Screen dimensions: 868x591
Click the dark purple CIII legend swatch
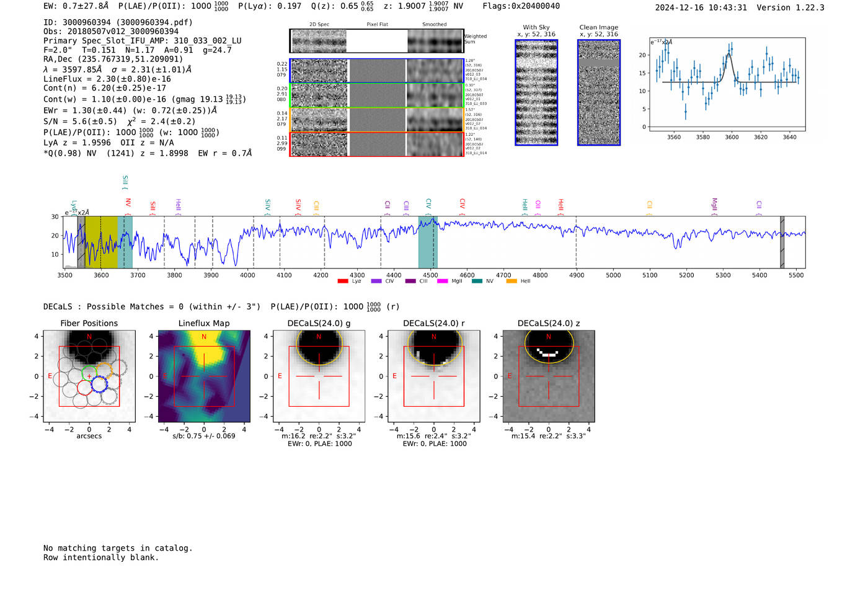[410, 282]
